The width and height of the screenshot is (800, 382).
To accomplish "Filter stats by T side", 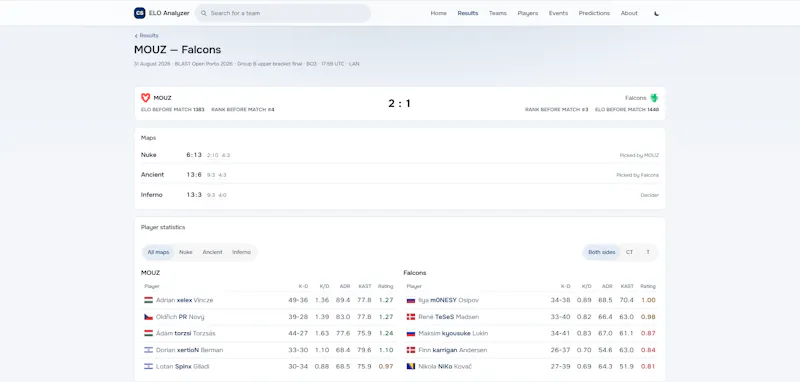I will tap(648, 252).
